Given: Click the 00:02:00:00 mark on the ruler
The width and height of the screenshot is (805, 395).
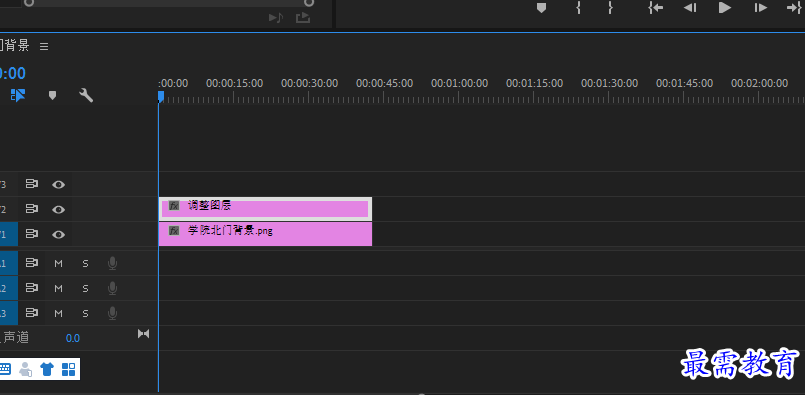Looking at the screenshot, I should click(759, 83).
